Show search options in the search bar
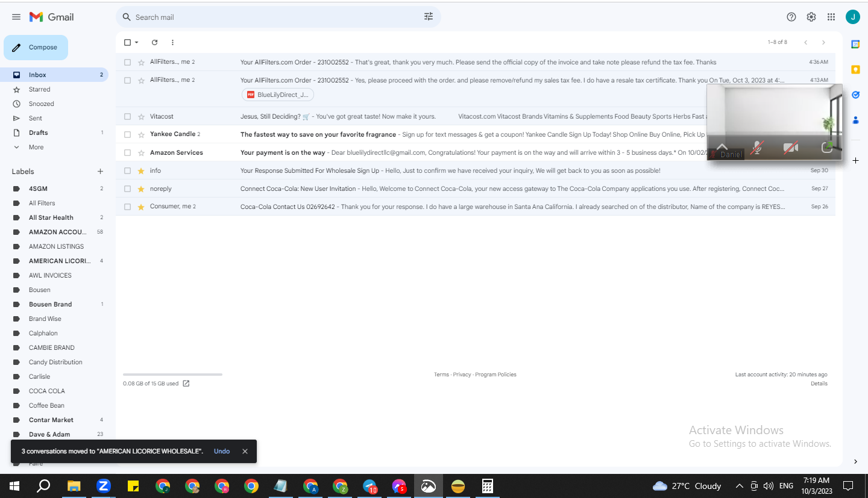Screen dimensions: 868x498 [x=429, y=17]
